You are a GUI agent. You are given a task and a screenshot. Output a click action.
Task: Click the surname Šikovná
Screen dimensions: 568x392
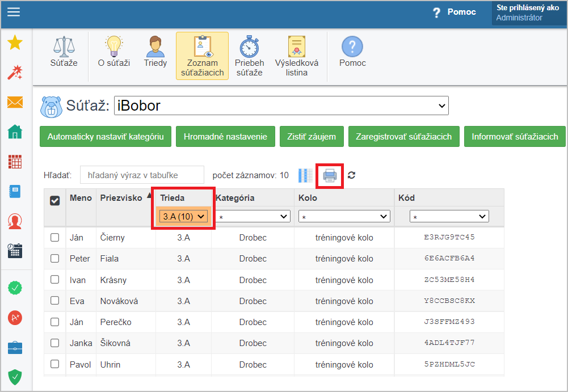tap(115, 343)
